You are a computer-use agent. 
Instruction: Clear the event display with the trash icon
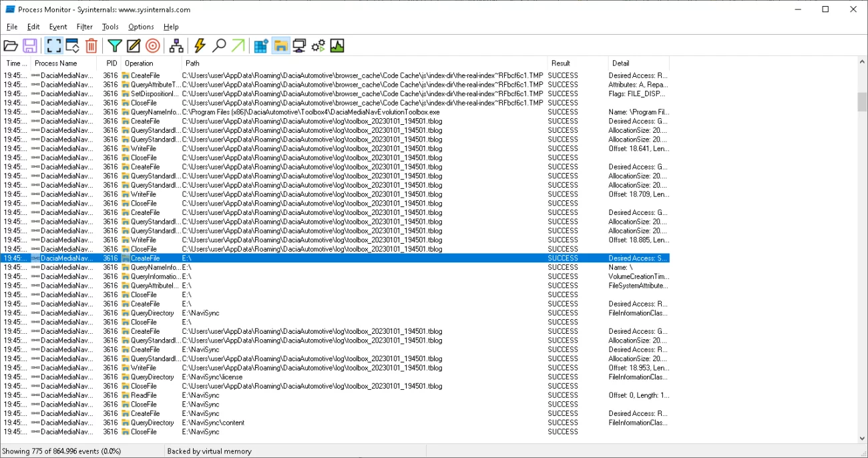point(91,45)
